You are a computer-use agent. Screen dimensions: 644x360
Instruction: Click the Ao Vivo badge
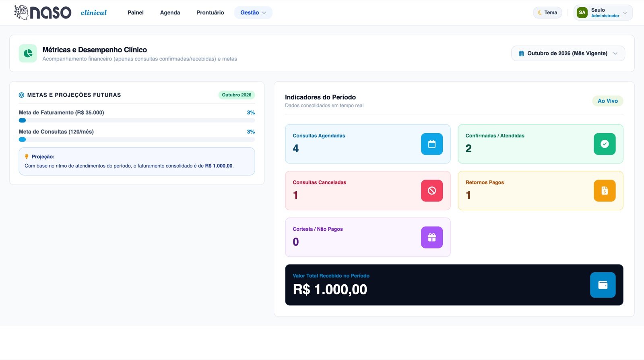tap(607, 101)
